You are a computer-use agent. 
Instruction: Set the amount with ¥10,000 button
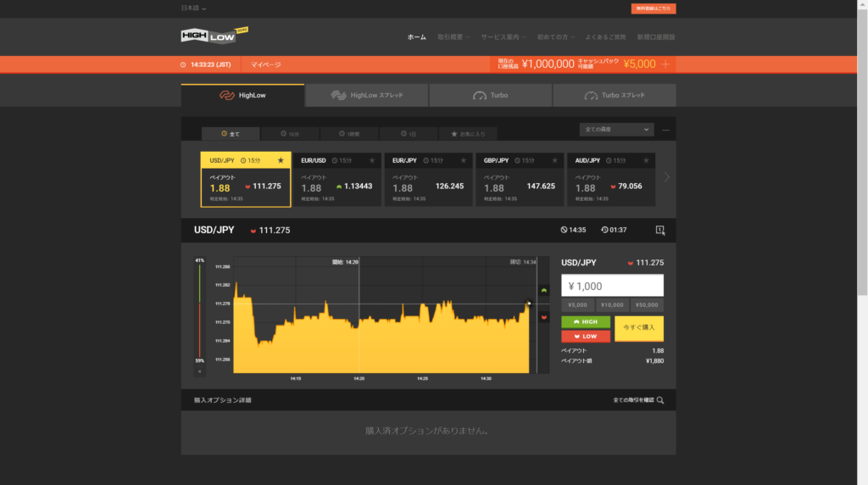[612, 305]
